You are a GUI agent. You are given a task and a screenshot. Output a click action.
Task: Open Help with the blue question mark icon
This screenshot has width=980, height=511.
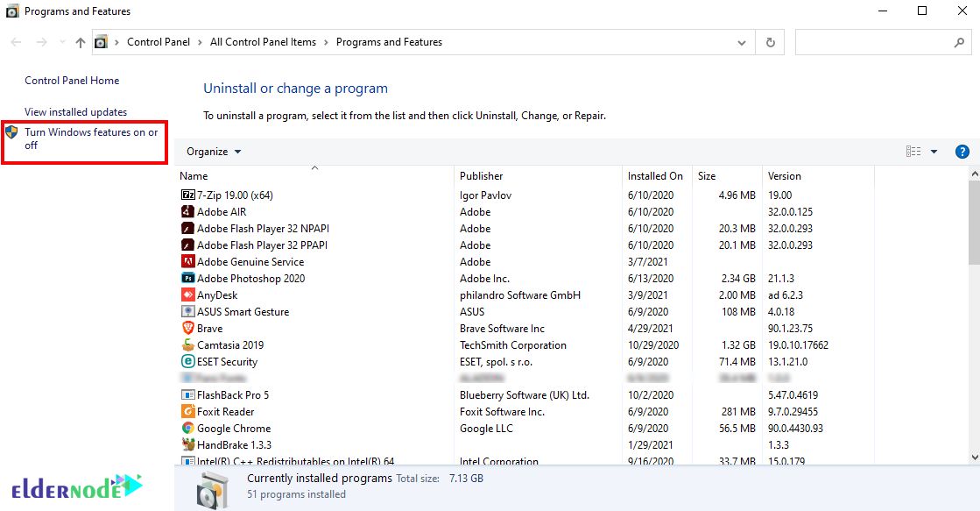click(962, 151)
